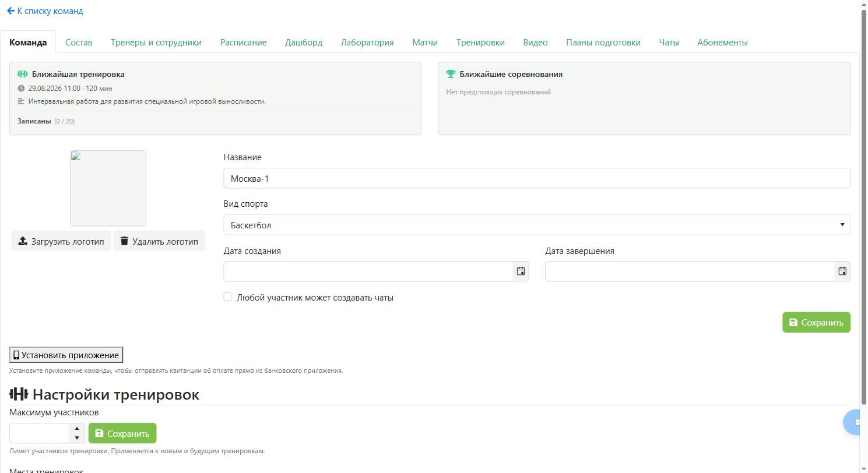The width and height of the screenshot is (868, 473).
Task: Click 'Установить приложение' button
Action: (x=66, y=355)
